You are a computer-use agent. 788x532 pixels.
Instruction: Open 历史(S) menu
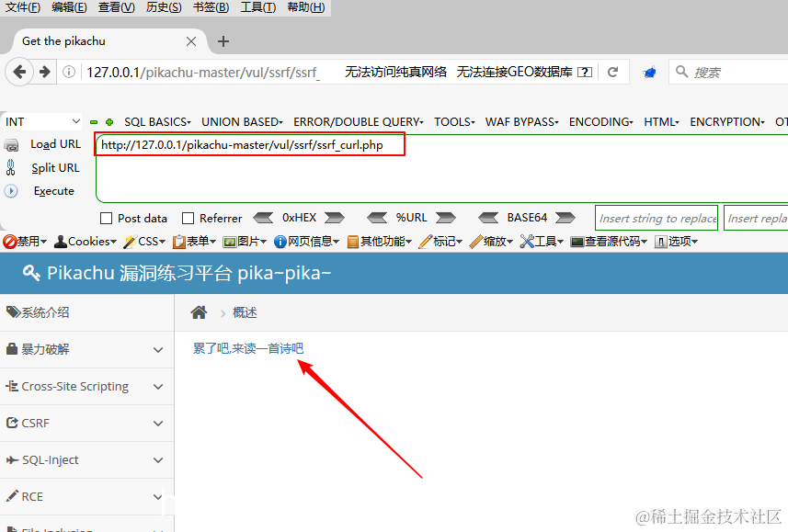pos(164,7)
